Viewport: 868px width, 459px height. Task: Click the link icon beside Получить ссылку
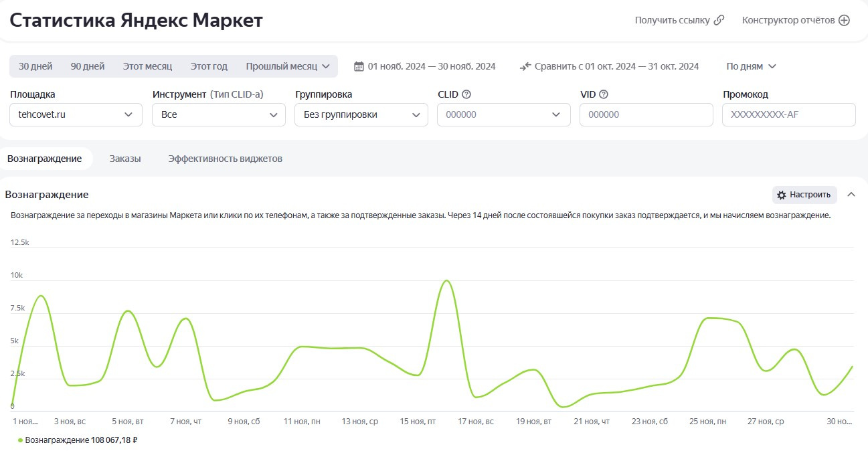pos(719,20)
